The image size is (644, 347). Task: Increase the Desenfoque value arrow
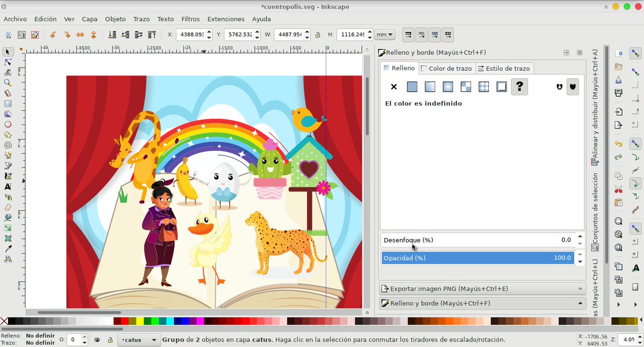tap(580, 237)
